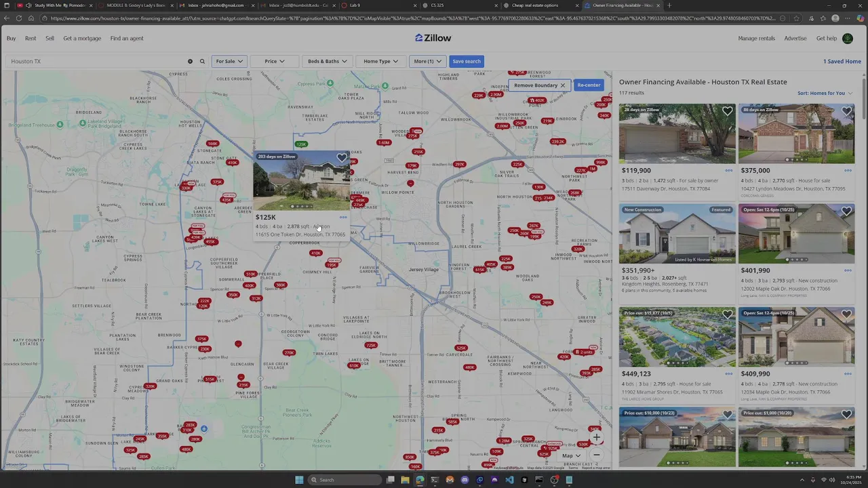The height and width of the screenshot is (488, 868).
Task: Zoom out on the map
Action: 596,455
